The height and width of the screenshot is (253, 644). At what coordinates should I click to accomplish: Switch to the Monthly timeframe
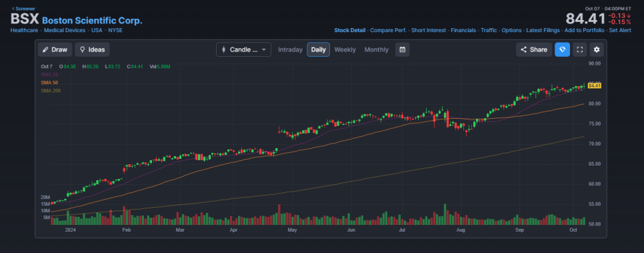[x=376, y=50]
